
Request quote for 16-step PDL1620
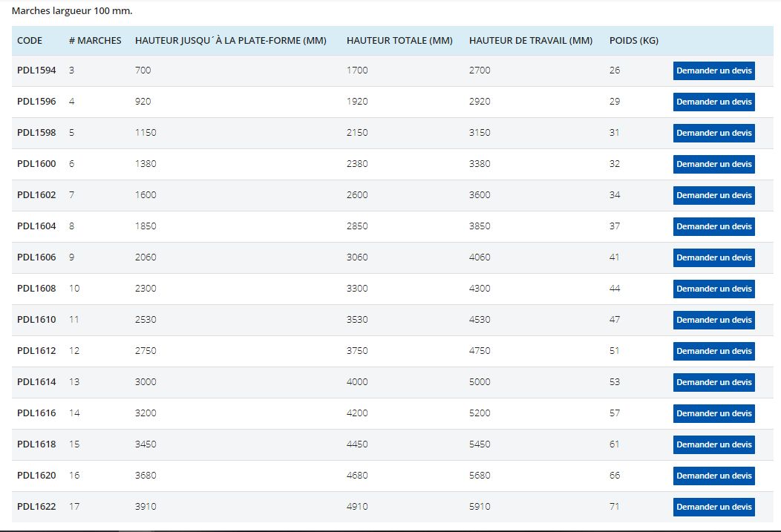pyautogui.click(x=713, y=476)
